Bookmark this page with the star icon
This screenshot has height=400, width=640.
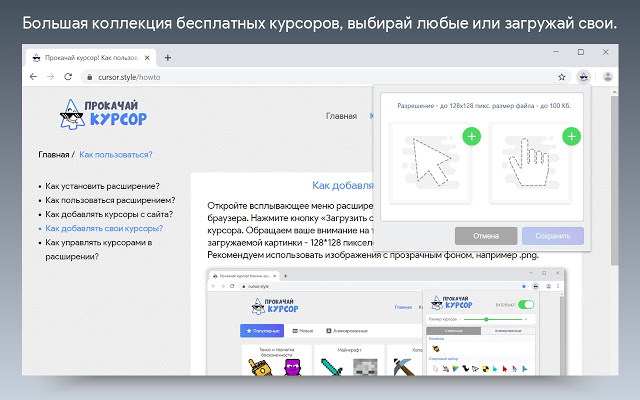pyautogui.click(x=562, y=77)
